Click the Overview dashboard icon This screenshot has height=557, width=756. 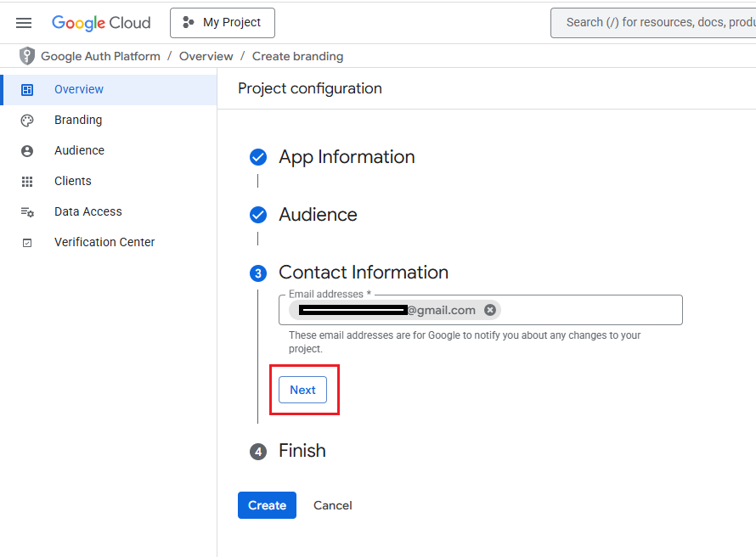[x=27, y=90]
